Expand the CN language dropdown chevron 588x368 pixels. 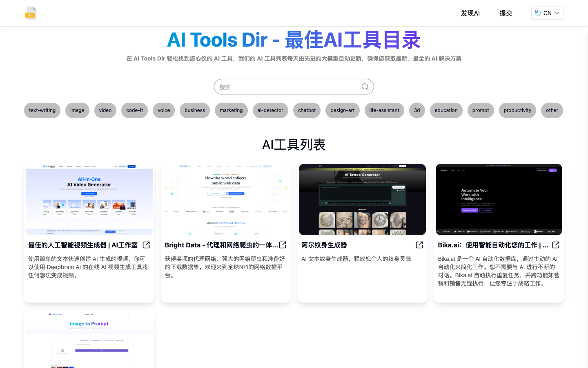click(557, 13)
